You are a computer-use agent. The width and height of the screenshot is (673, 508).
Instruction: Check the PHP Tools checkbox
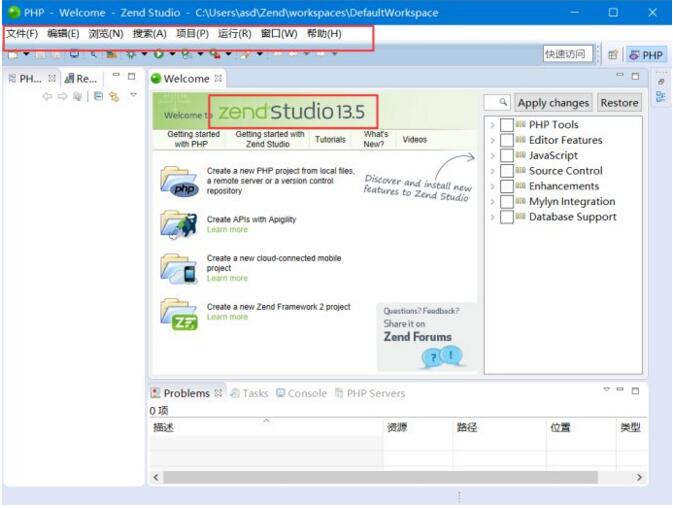point(507,125)
